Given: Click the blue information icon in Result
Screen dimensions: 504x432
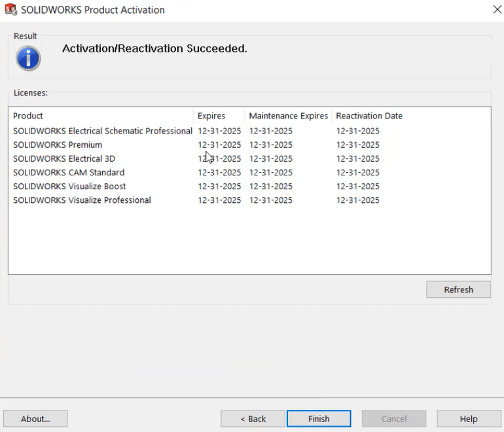Looking at the screenshot, I should (28, 58).
